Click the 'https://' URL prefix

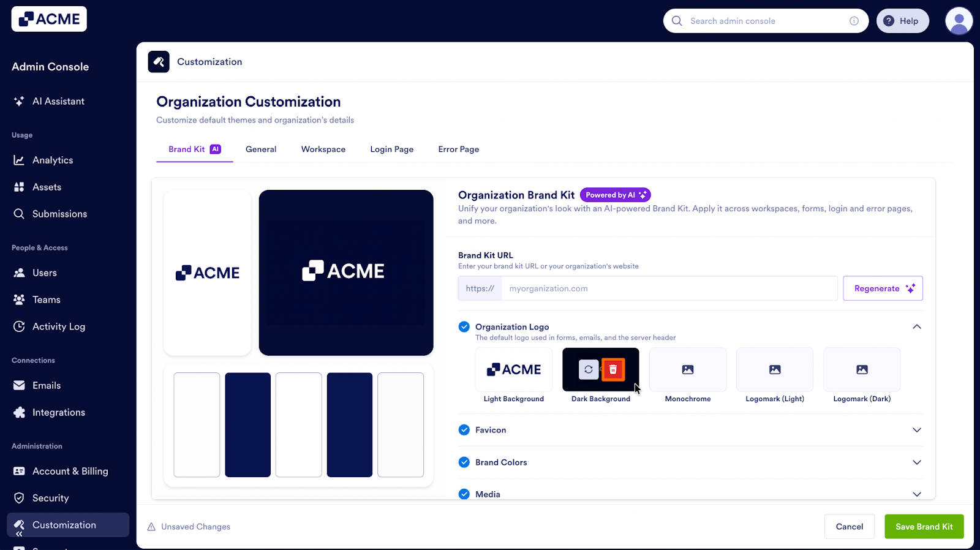click(480, 288)
